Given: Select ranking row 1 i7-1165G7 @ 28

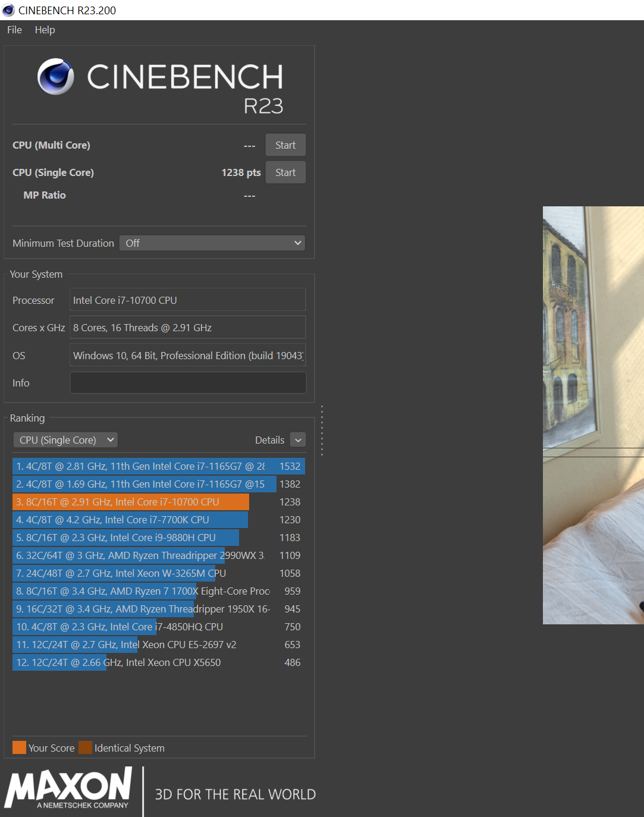Looking at the screenshot, I should tap(159, 466).
